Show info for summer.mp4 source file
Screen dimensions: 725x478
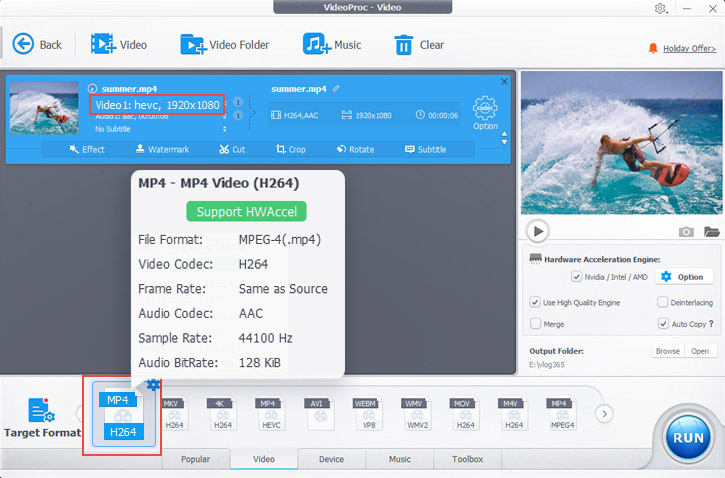coord(92,88)
